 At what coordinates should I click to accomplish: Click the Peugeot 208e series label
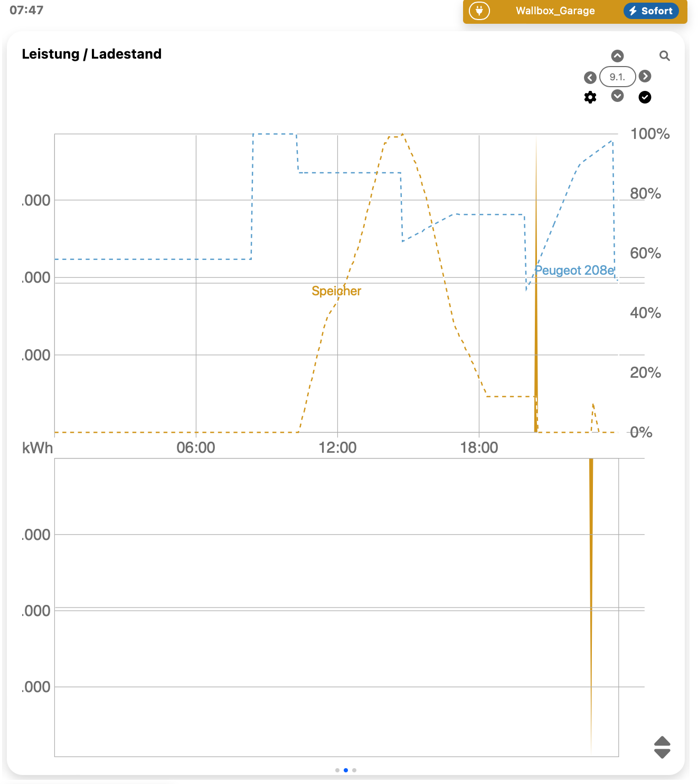[x=574, y=270]
